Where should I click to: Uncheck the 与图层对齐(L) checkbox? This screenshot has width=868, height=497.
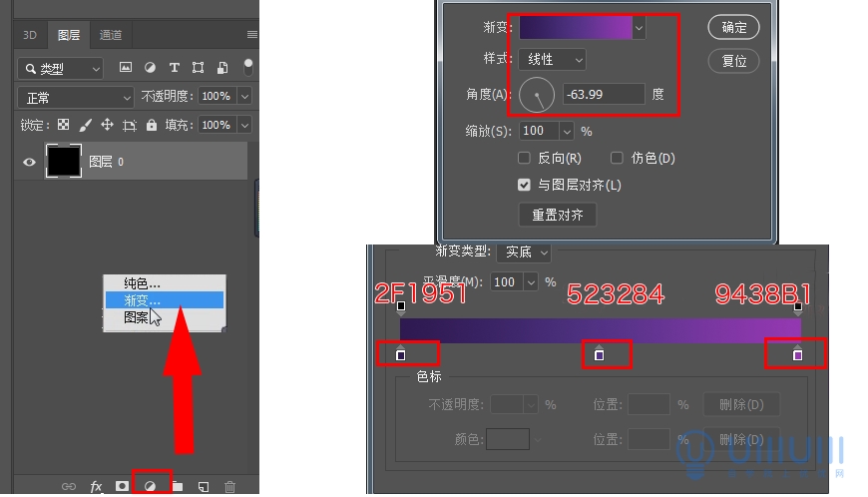click(524, 185)
